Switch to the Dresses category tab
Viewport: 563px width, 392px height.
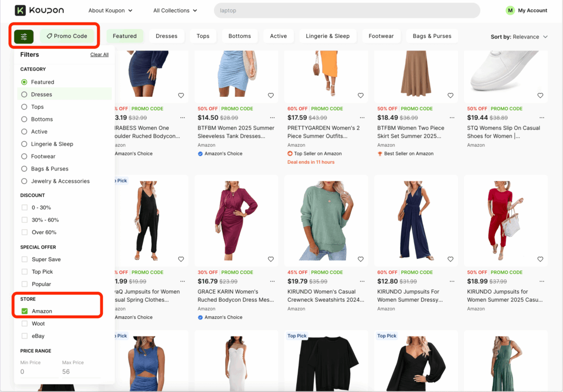click(167, 36)
